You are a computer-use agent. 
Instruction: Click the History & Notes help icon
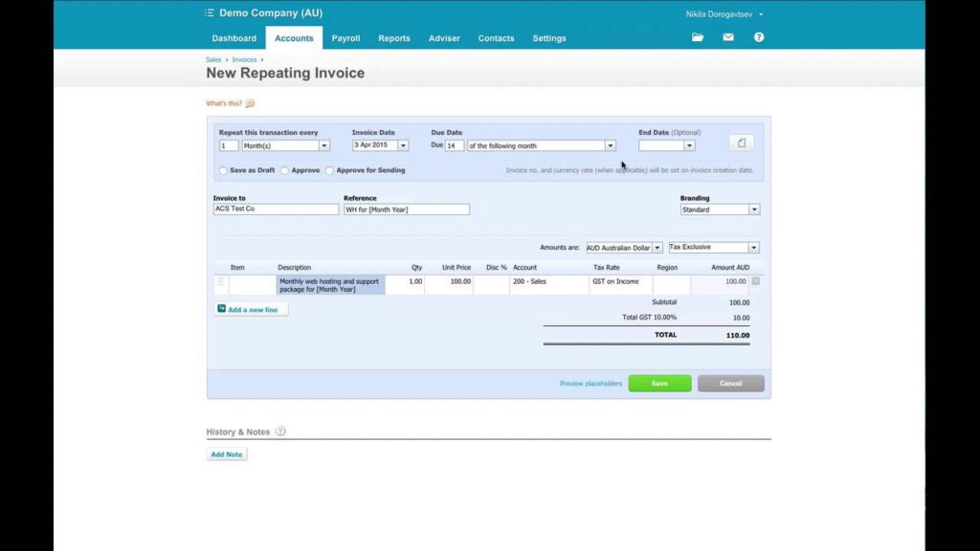click(x=280, y=431)
